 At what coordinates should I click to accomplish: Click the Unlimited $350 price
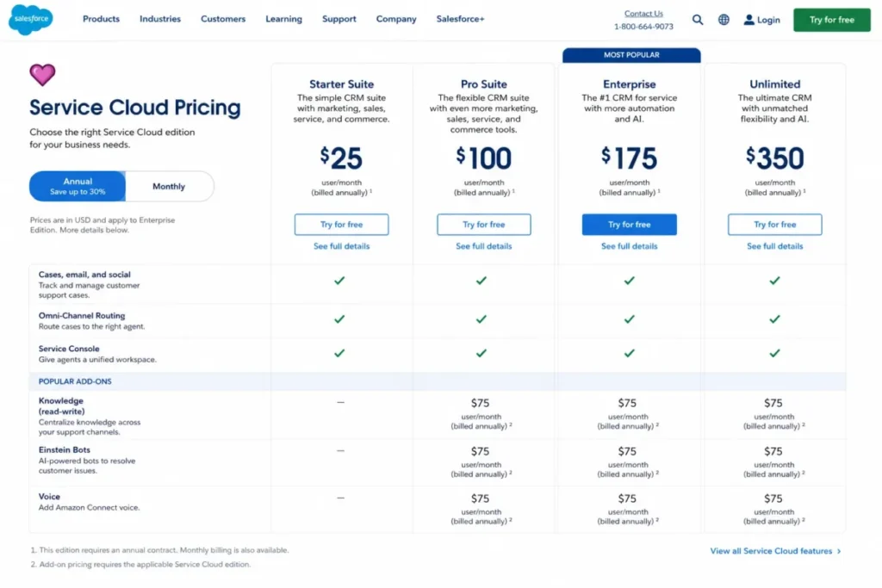pos(774,158)
